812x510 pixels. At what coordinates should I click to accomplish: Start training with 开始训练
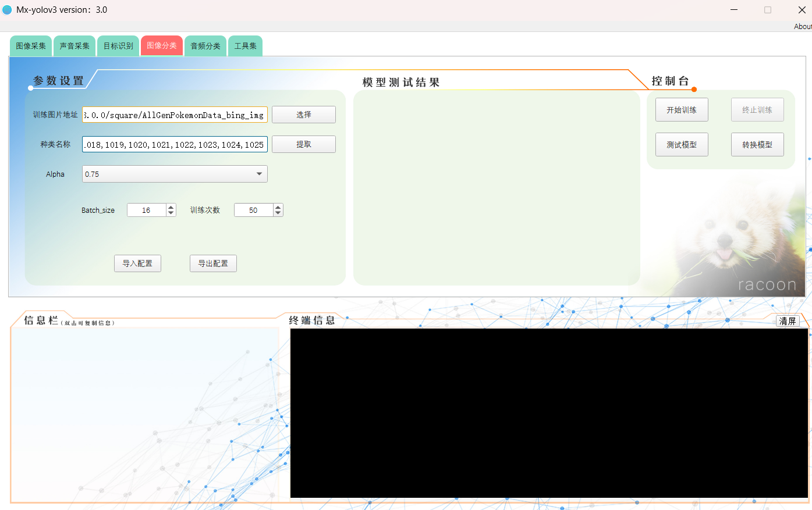click(682, 110)
